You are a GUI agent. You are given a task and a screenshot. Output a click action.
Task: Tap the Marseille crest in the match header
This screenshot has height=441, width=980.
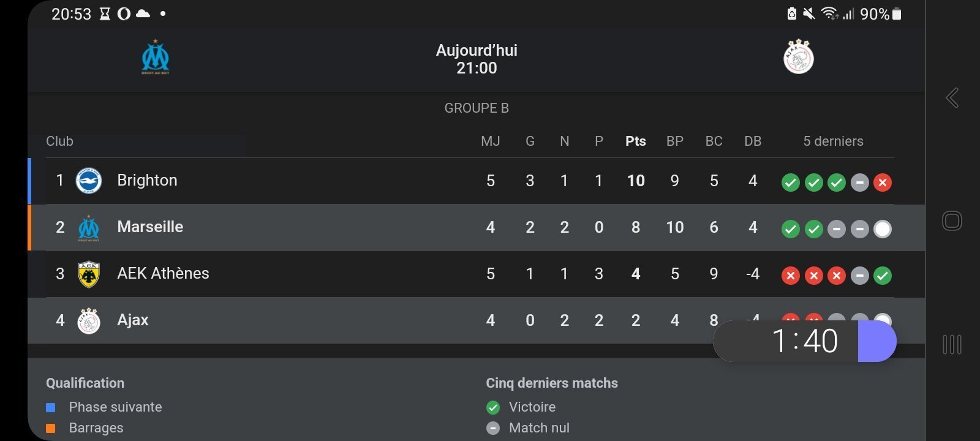156,58
